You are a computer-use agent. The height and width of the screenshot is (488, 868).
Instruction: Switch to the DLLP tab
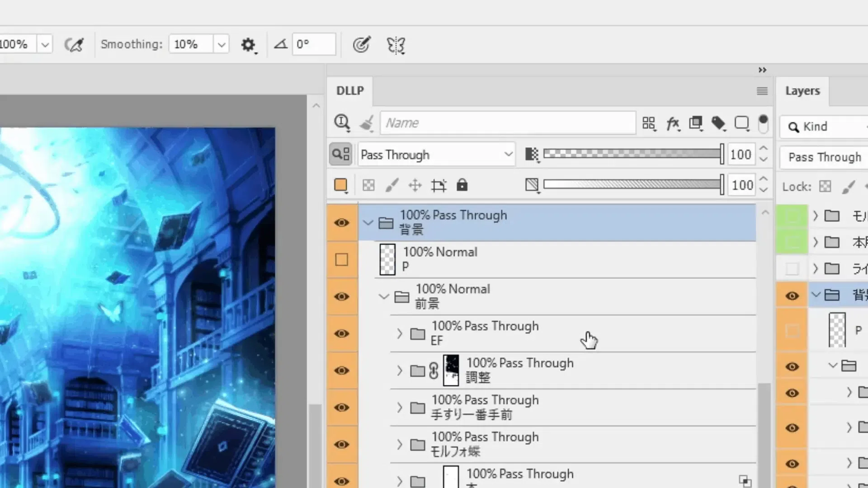pyautogui.click(x=350, y=91)
